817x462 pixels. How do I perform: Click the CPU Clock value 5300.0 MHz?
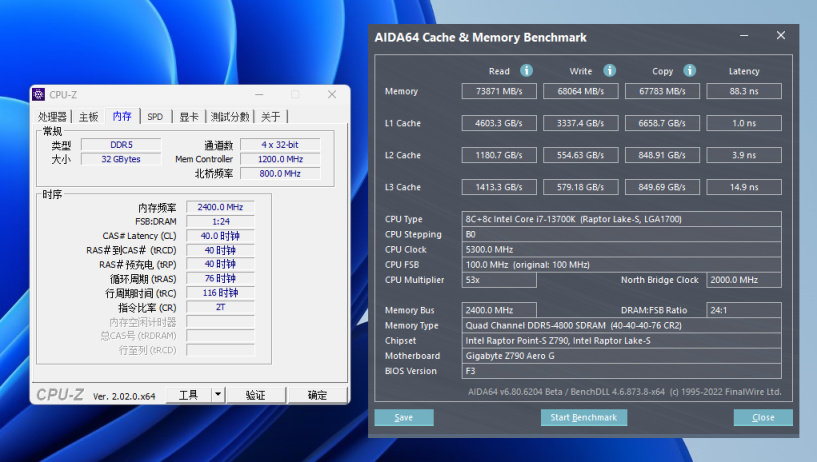(x=621, y=249)
